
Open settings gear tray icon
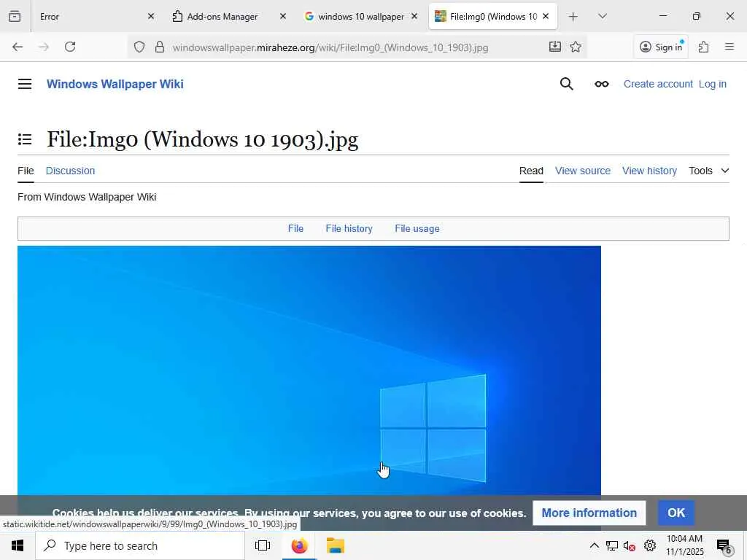pyautogui.click(x=650, y=545)
